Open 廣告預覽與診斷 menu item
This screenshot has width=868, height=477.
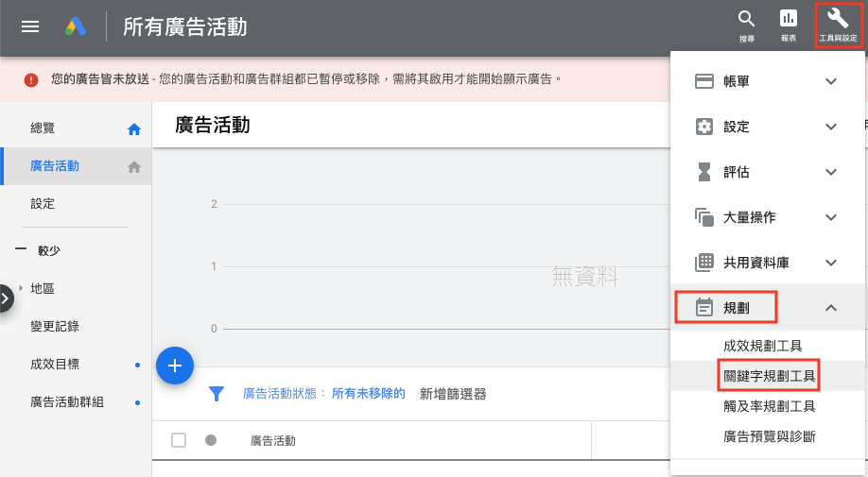coord(769,436)
